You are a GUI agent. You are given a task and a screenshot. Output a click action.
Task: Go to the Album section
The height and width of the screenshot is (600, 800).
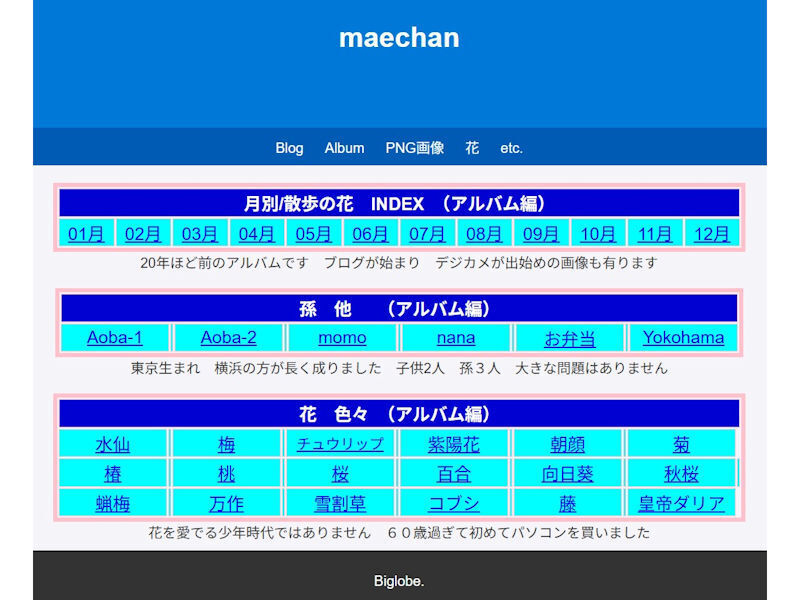(x=344, y=147)
